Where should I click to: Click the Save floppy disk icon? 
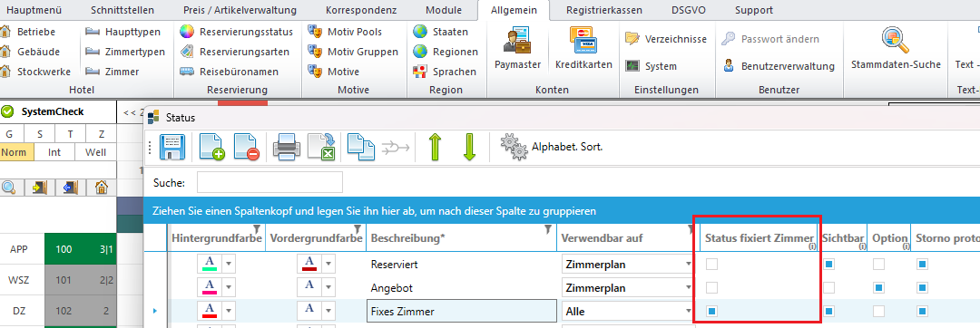173,148
